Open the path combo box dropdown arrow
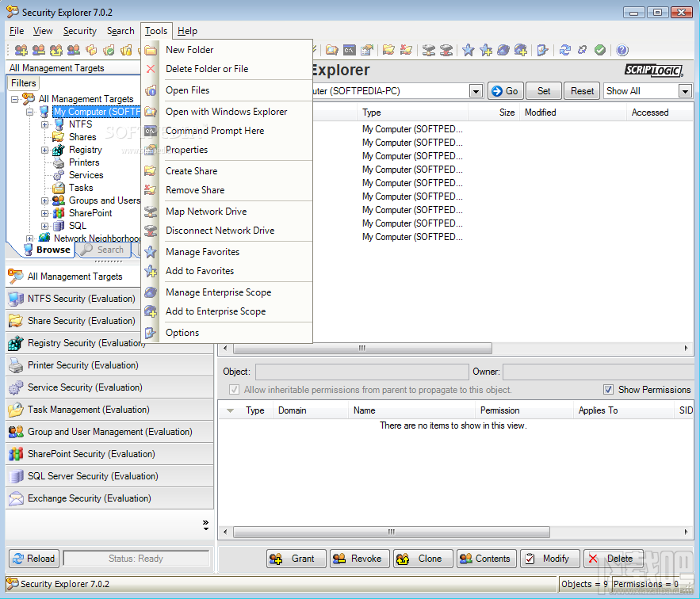 [x=476, y=91]
